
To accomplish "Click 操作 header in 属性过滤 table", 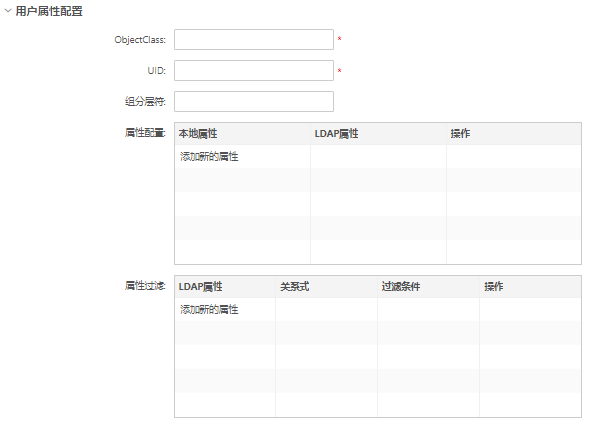I will pyautogui.click(x=494, y=286).
